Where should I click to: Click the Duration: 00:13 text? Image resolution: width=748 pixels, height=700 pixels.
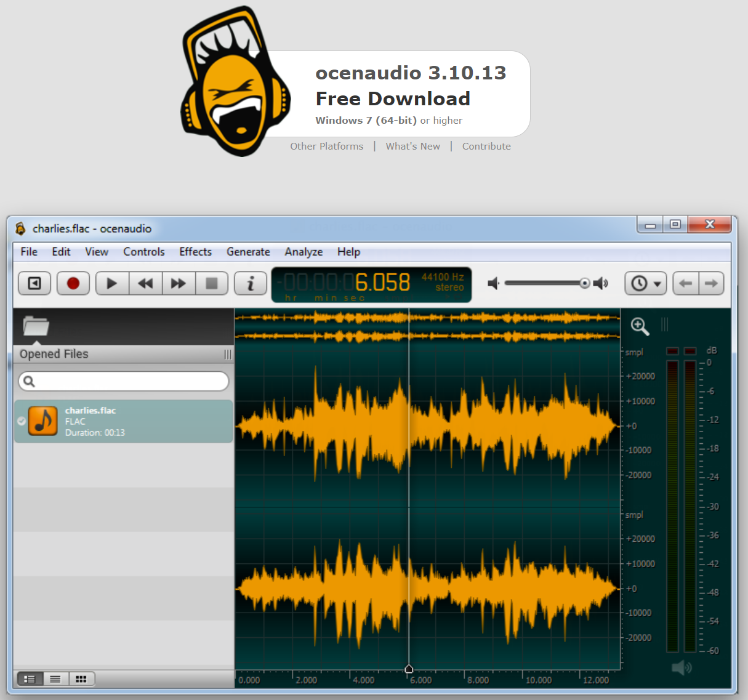(x=95, y=433)
